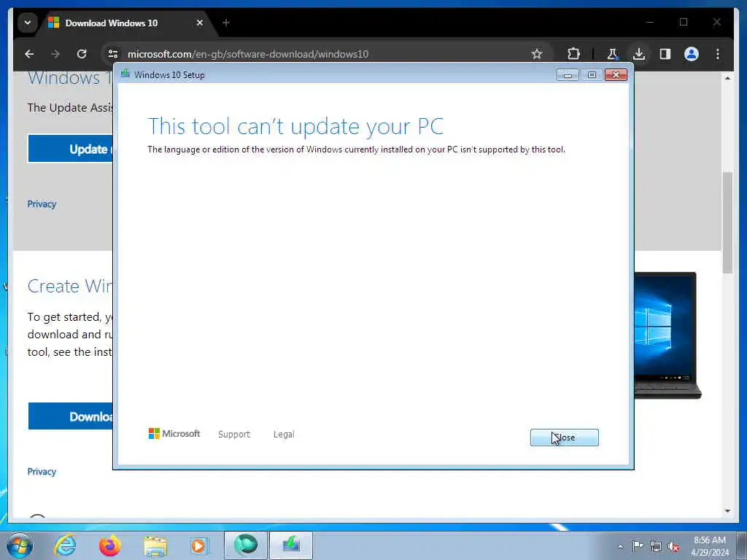Switch to Windows 10 Setup taskbar button
The image size is (747, 560).
coord(291,545)
